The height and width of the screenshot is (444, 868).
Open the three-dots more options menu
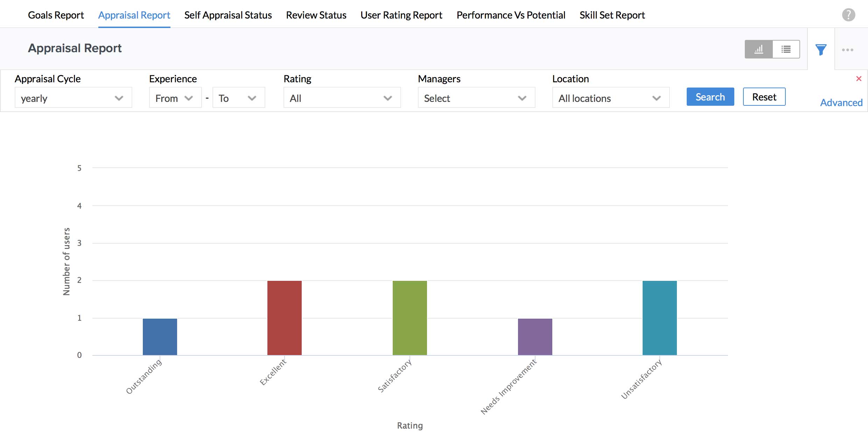(x=847, y=50)
